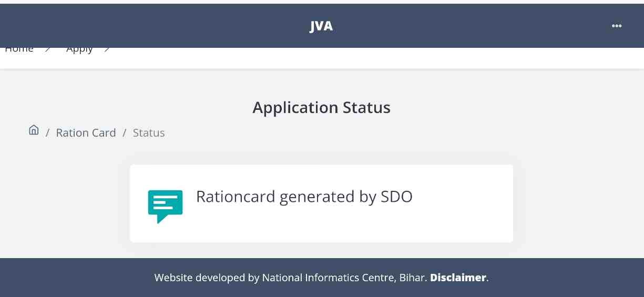Click the home icon in breadcrumb
644x297 pixels.
34,130
